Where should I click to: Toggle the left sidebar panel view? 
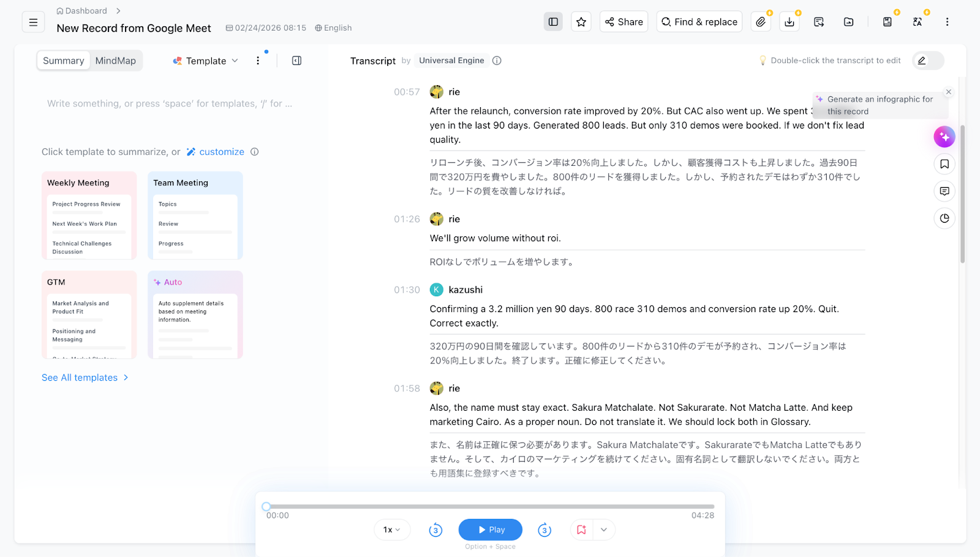[x=553, y=22]
